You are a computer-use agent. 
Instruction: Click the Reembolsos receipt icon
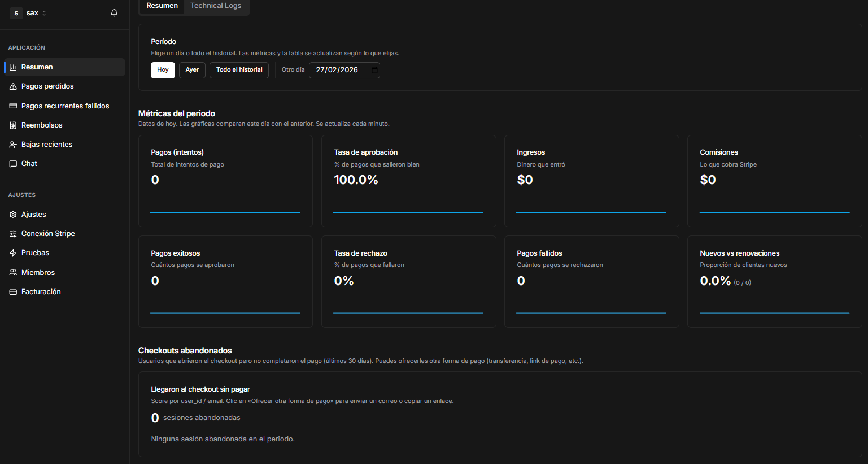click(12, 125)
